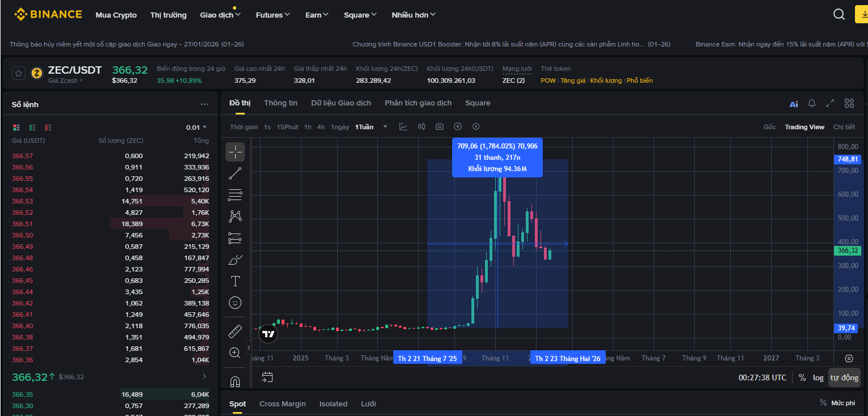Open price alert bell

812,103
